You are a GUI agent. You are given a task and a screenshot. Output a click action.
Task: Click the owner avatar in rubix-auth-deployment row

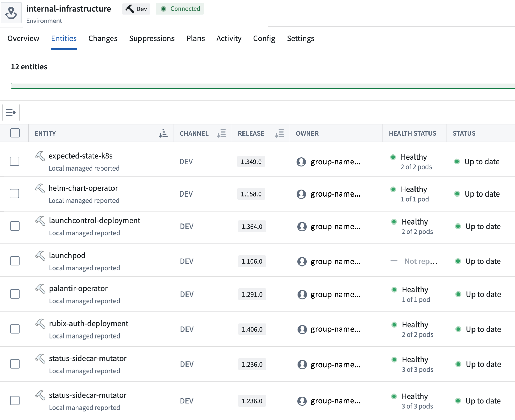(x=302, y=329)
